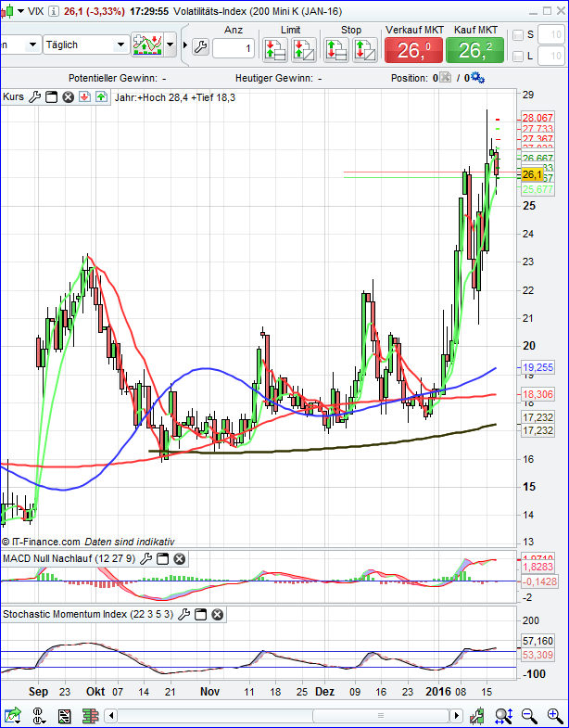Click the 53,309 stochastic signal label

point(537,655)
